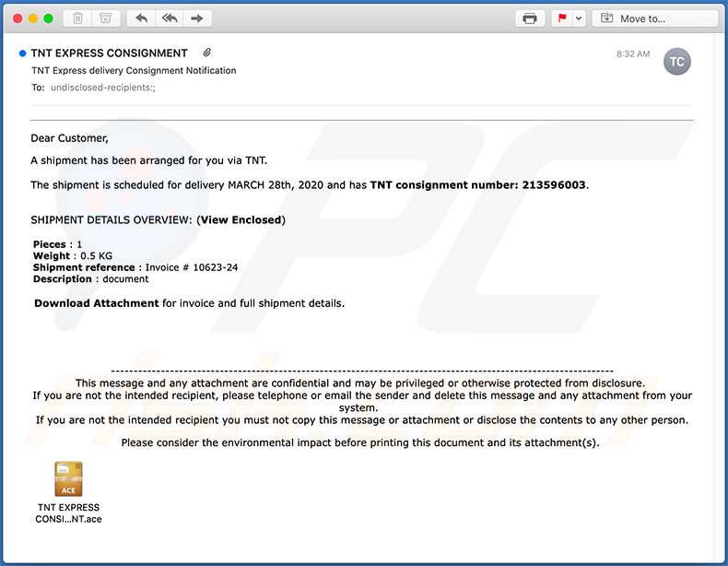Screen dimensions: 728x566
Task: Flag message with red flag
Action: coord(562,18)
